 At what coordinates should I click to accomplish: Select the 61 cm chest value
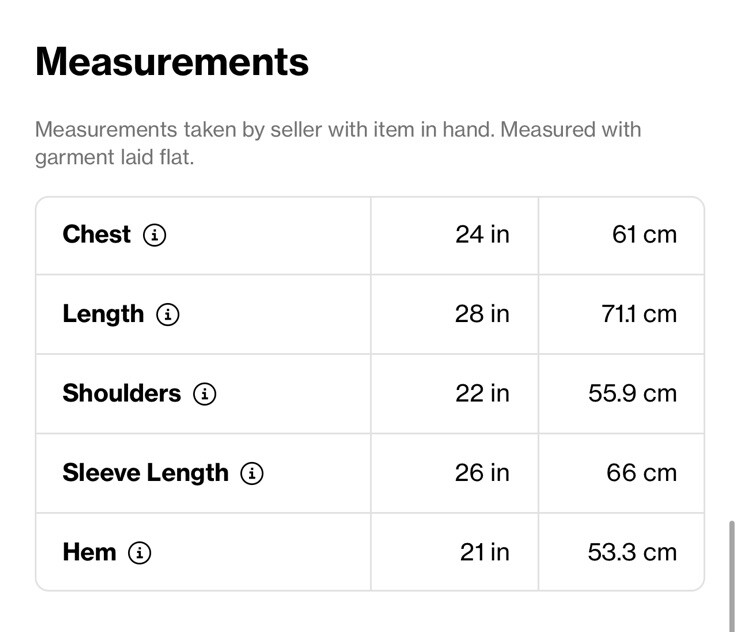644,235
